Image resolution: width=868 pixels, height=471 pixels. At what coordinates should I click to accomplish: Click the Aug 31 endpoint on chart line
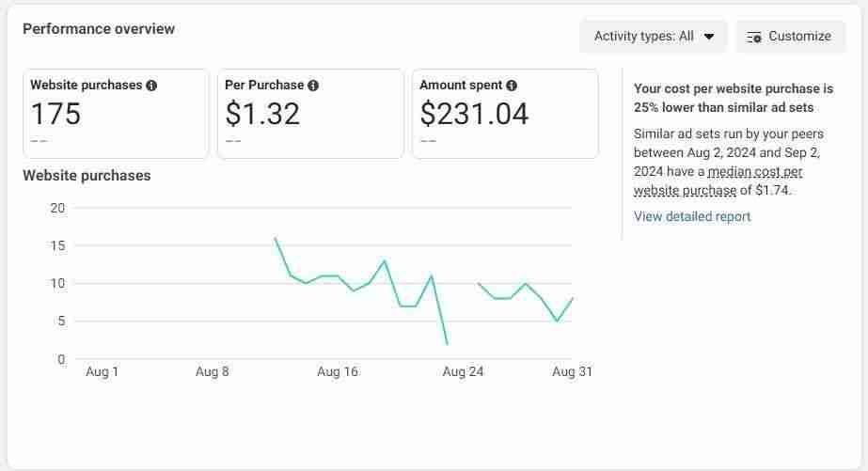coord(573,298)
